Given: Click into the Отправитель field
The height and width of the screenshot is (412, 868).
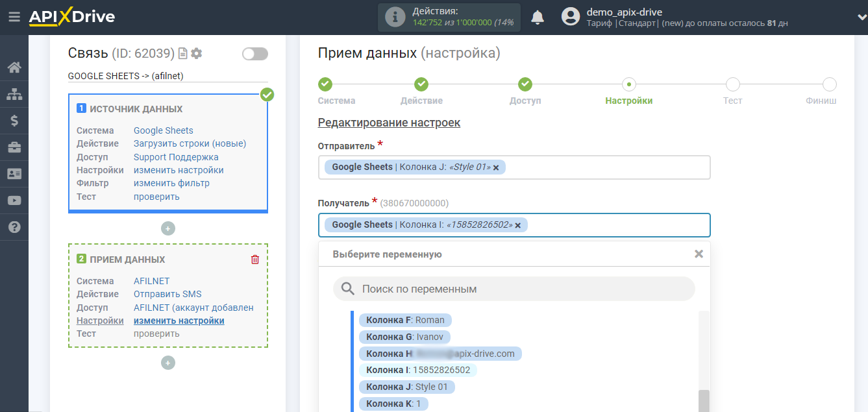Looking at the screenshot, I should coord(514,167).
